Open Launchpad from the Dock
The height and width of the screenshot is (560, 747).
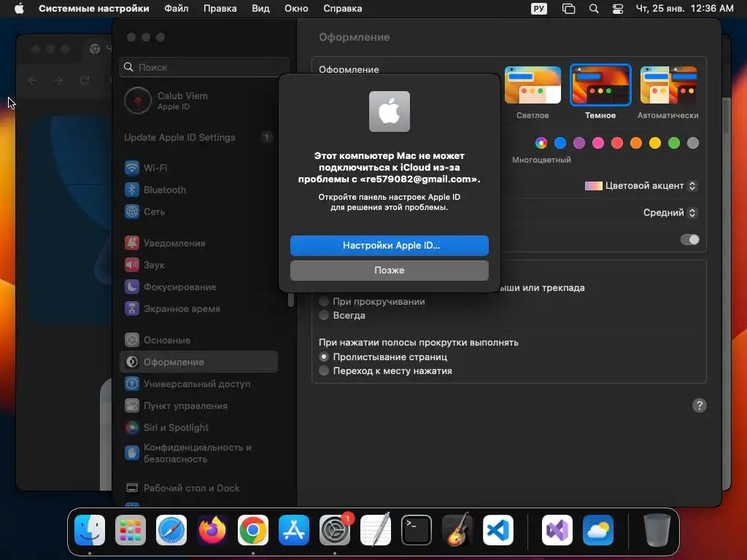[x=131, y=530]
